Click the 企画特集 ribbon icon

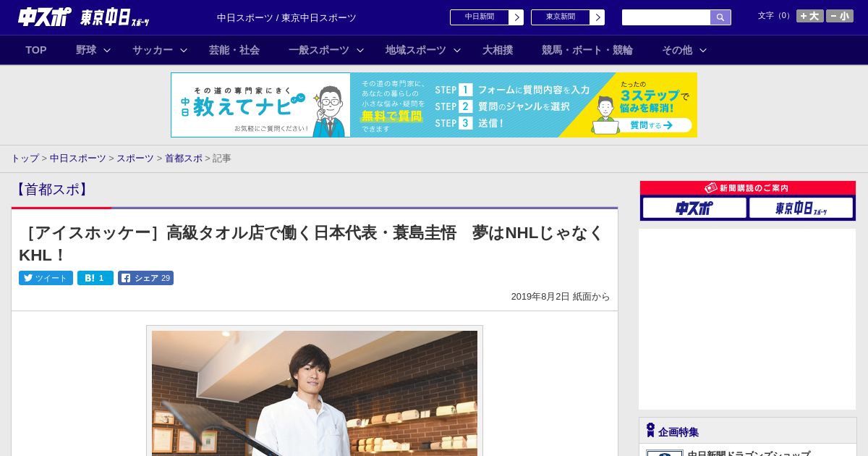(650, 430)
